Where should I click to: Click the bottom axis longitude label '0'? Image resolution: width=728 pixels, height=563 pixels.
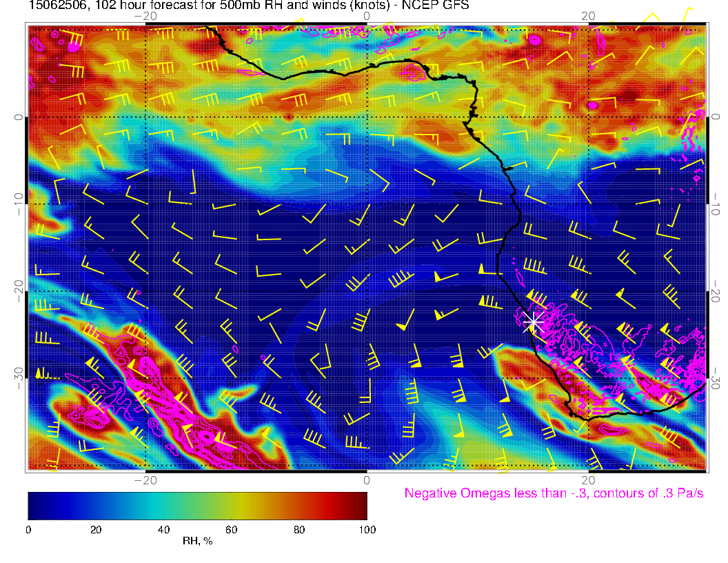tap(367, 480)
